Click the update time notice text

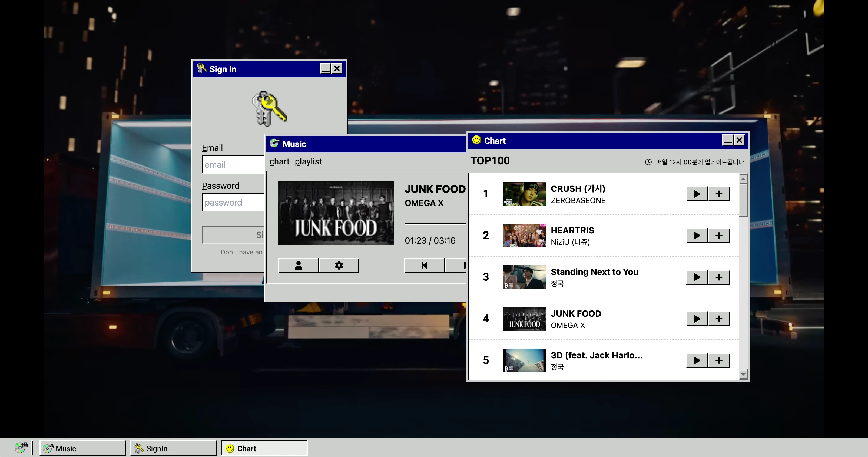tap(701, 162)
